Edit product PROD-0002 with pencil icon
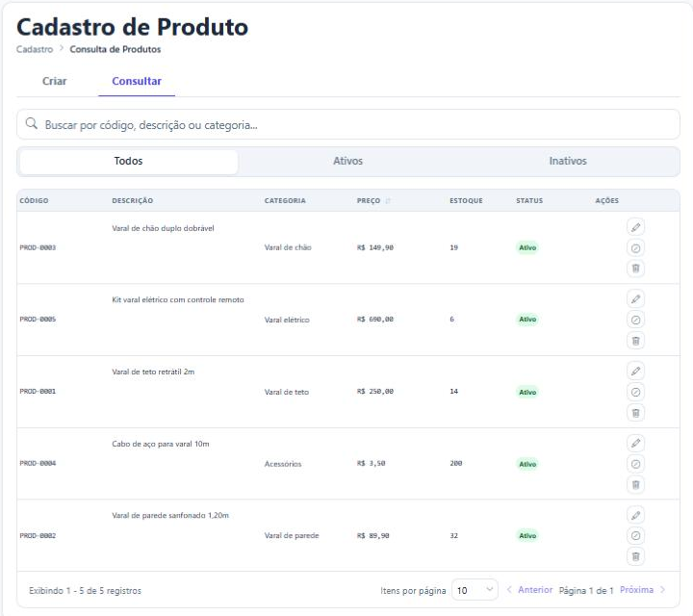The image size is (693, 616). pyautogui.click(x=635, y=515)
